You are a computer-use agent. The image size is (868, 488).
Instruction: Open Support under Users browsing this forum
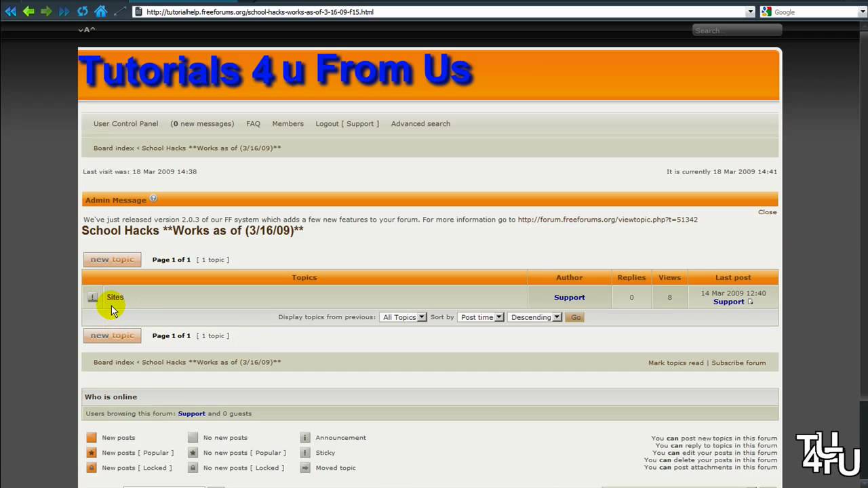191,413
